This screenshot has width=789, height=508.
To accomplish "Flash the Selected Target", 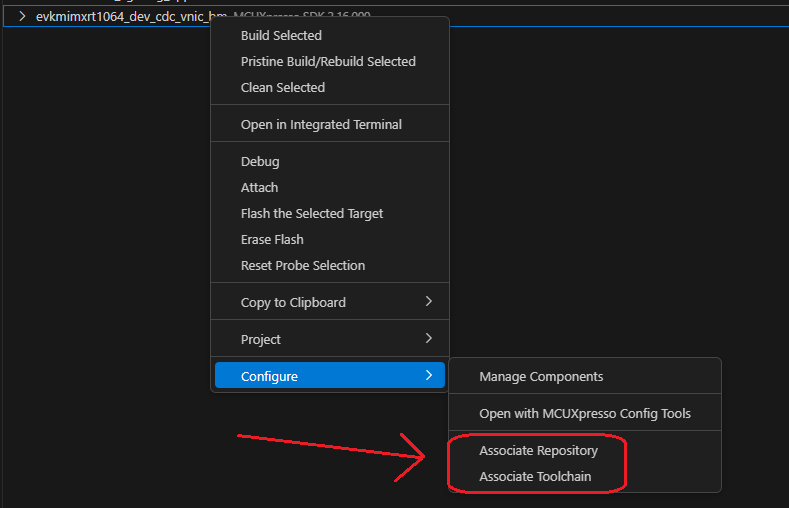I will 312,213.
